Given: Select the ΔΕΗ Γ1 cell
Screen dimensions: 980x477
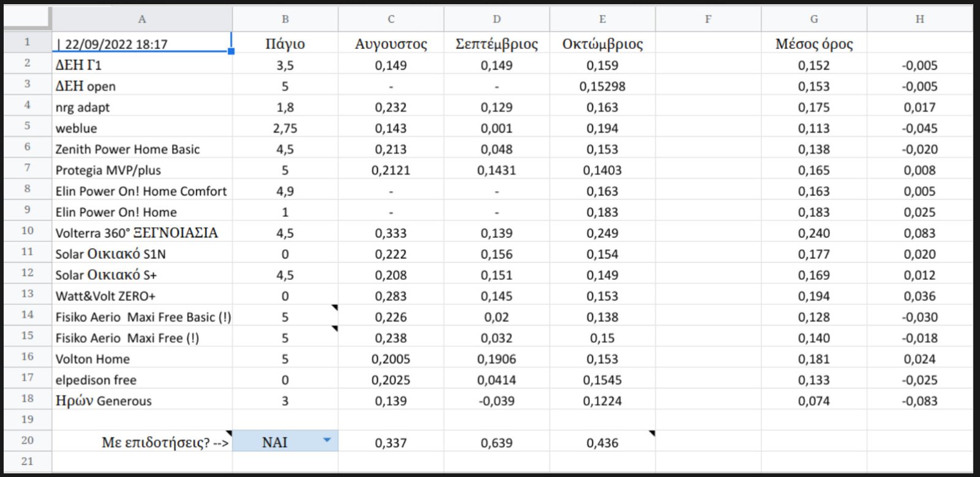Looking at the screenshot, I should pos(142,64).
